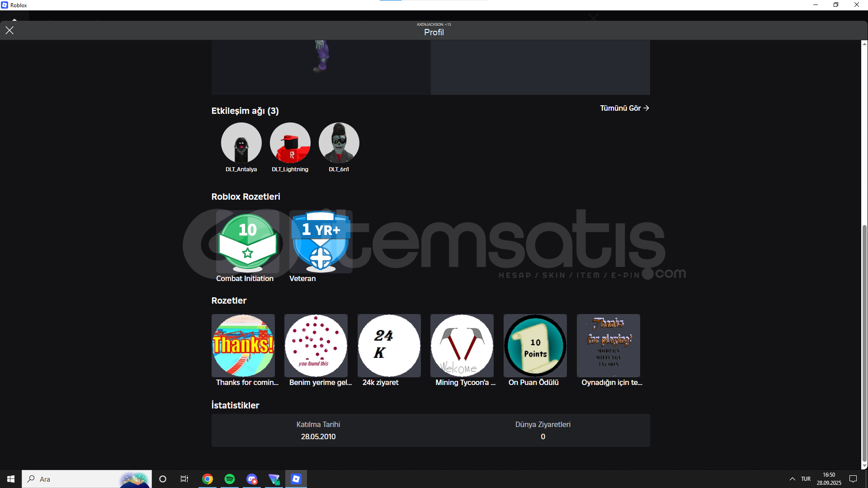868x488 pixels.
Task: Open the 'you found this' badge image
Action: [x=316, y=346]
